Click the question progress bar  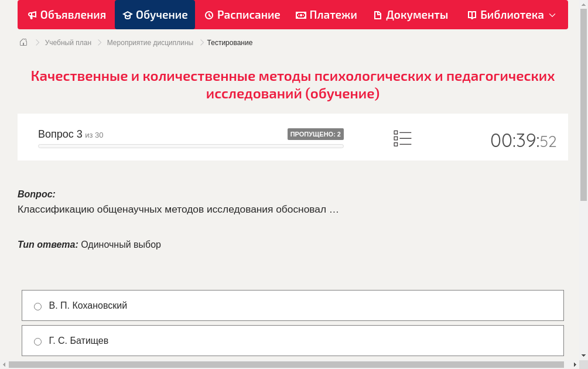[x=190, y=146]
